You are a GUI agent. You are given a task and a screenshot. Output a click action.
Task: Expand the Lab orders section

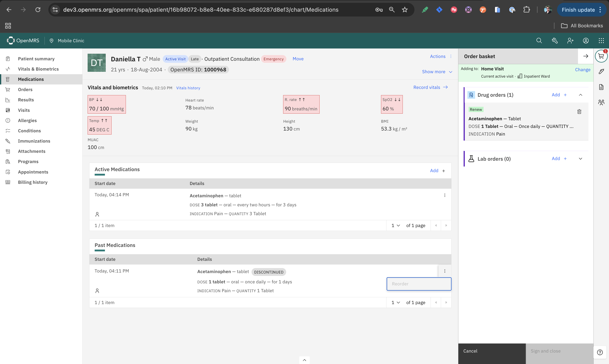pyautogui.click(x=580, y=159)
